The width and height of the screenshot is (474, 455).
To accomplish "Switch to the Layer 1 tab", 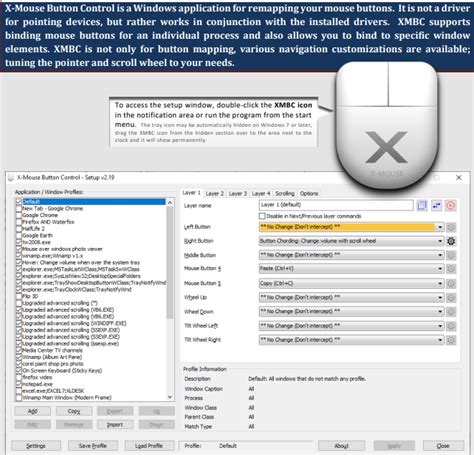I will click(191, 193).
